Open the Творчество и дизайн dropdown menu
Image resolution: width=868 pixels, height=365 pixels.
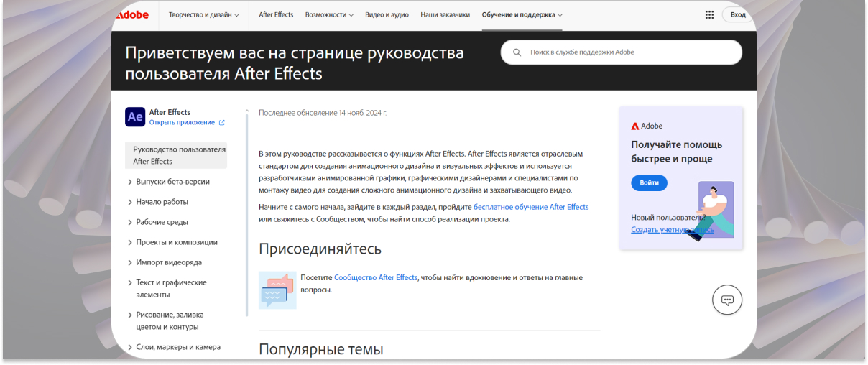[x=204, y=14]
